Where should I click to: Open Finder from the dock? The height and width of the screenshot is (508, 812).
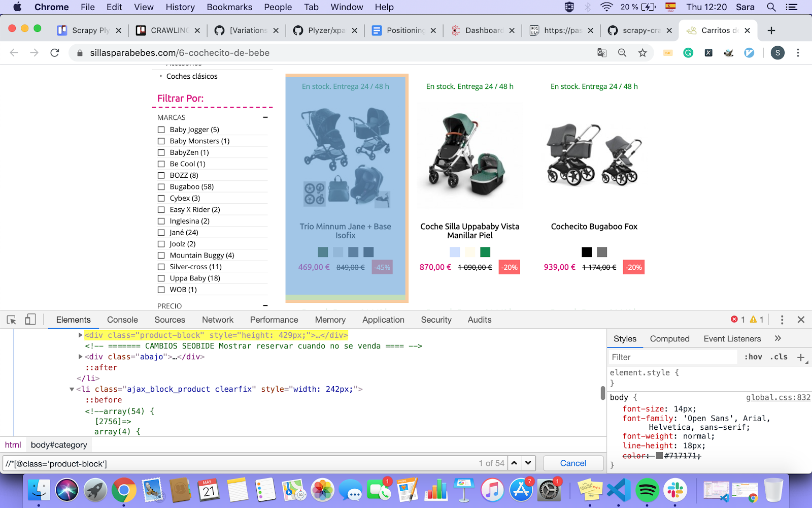coord(39,491)
